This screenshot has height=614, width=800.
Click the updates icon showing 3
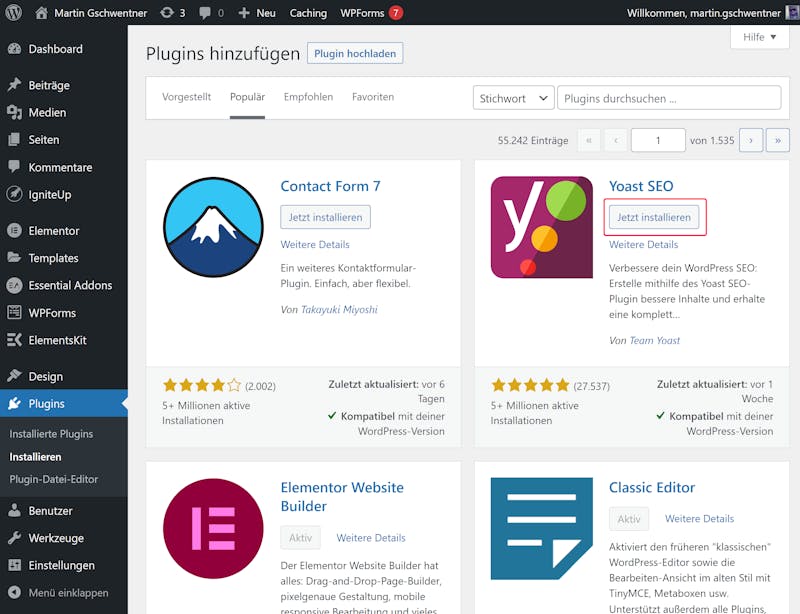pyautogui.click(x=167, y=13)
